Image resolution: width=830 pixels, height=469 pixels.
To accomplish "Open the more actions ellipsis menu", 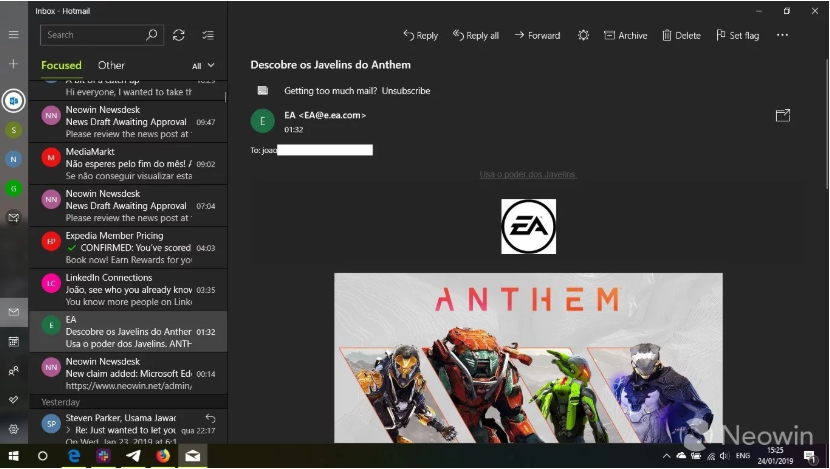I will 782,35.
